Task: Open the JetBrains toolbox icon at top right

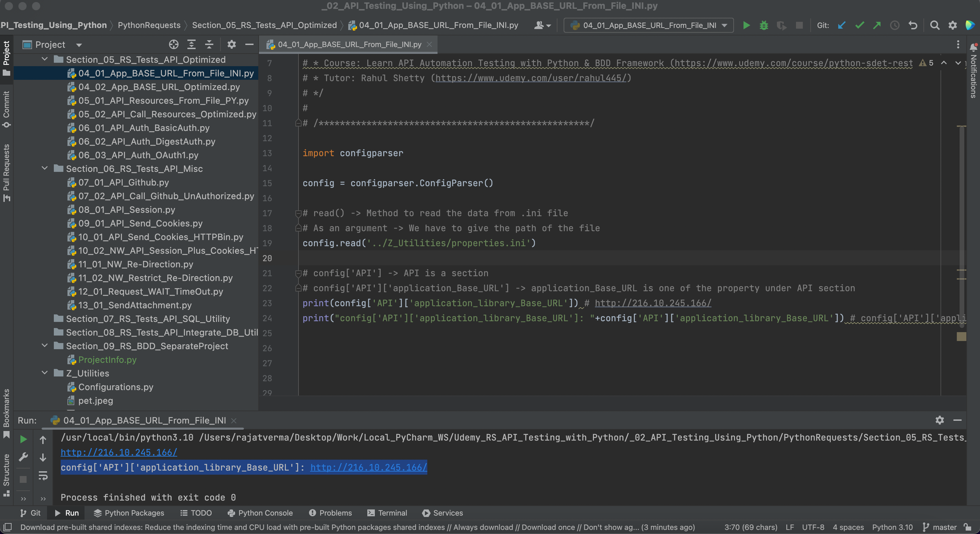Action: pos(970,25)
